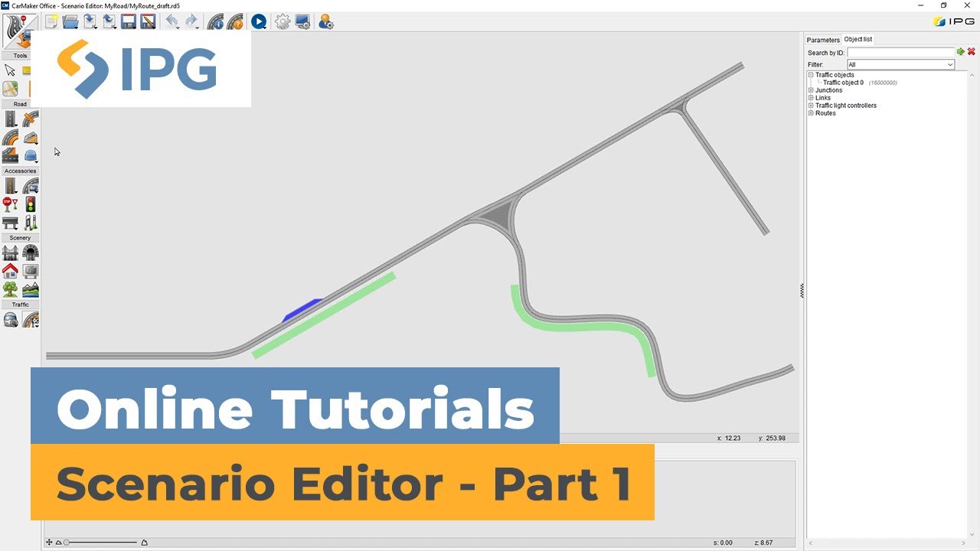The image size is (980, 551).
Task: Select the arrow selection tool
Action: (10, 70)
